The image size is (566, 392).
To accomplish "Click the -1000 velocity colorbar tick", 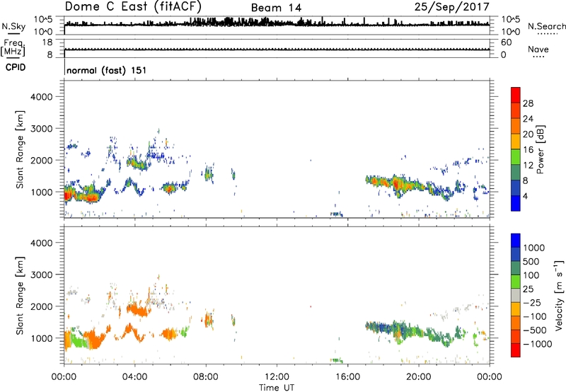I will pos(538,344).
